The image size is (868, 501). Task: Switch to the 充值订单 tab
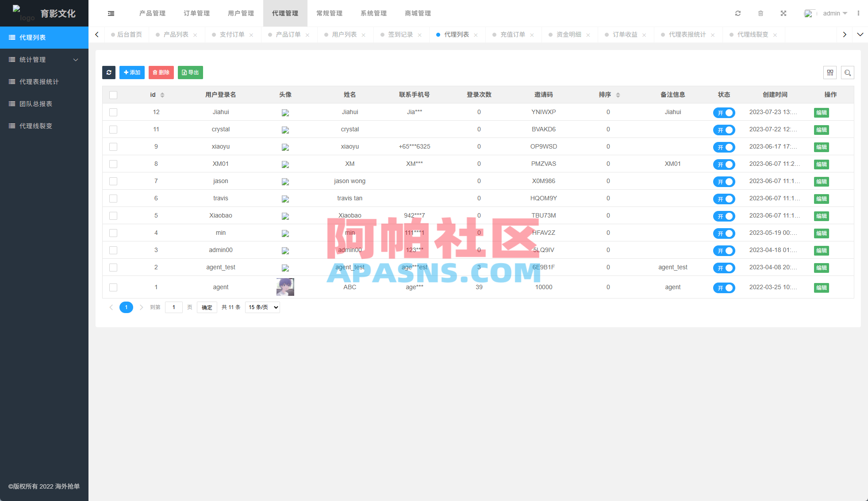coord(512,34)
